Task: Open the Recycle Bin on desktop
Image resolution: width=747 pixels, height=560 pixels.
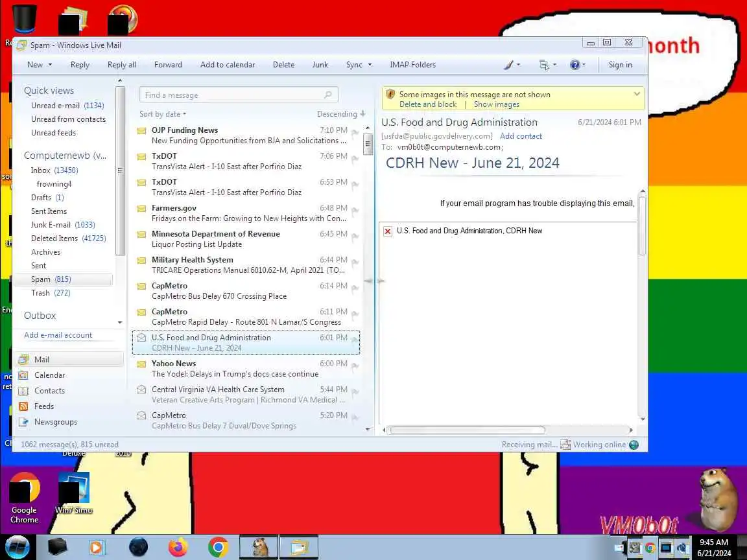Action: [x=24, y=19]
